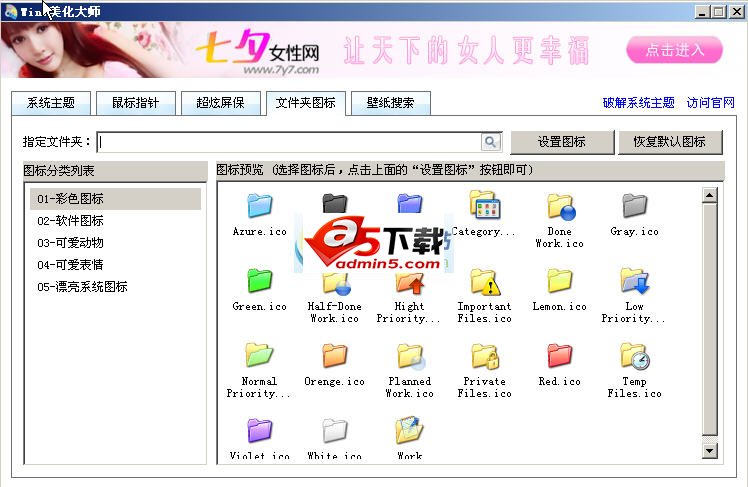The width and height of the screenshot is (748, 487).
Task: Choose the Half-Done Work.ico icon
Action: 336,283
